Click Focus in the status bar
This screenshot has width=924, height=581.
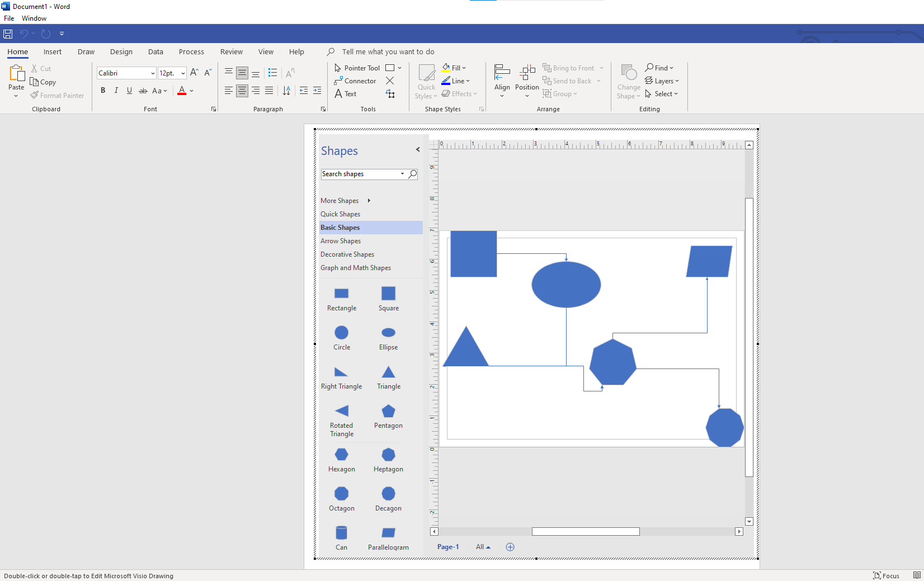pos(887,575)
